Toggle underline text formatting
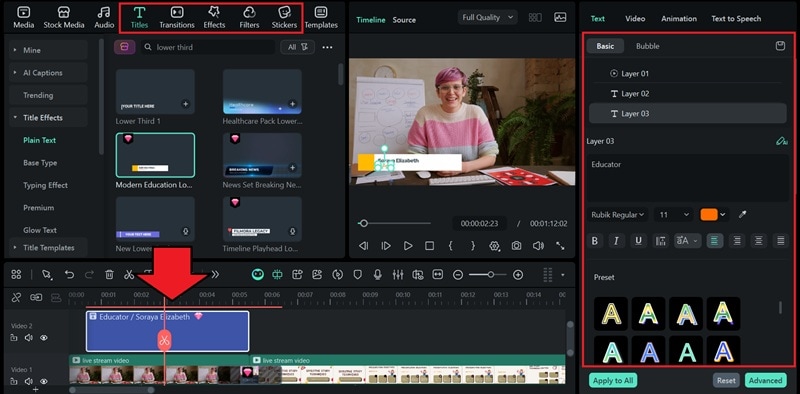 pos(638,241)
